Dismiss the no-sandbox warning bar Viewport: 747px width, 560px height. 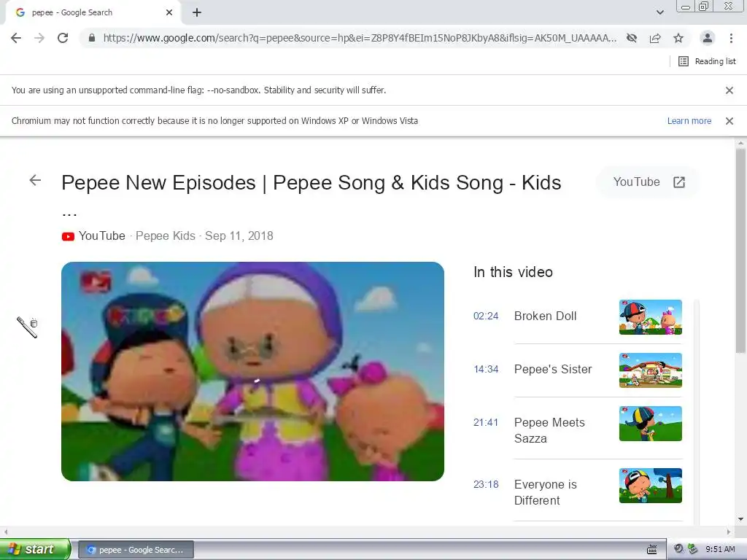[729, 90]
